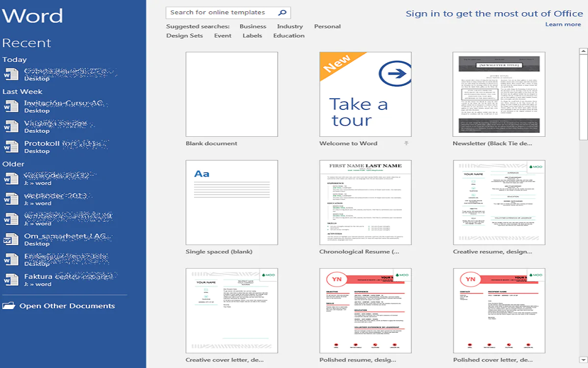Click the Word icon beside the Protokoll document
Image resolution: width=588 pixels, height=368 pixels.
pyautogui.click(x=10, y=147)
